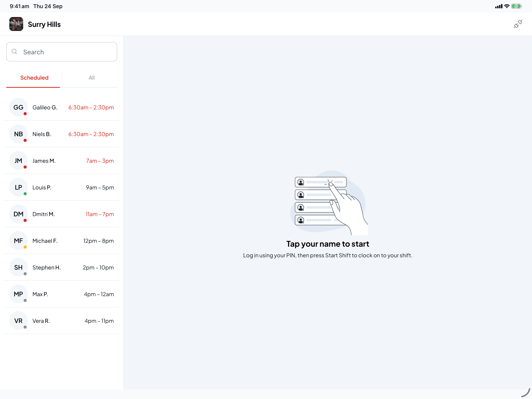Click the 7am – 3pm shift time

click(x=100, y=161)
